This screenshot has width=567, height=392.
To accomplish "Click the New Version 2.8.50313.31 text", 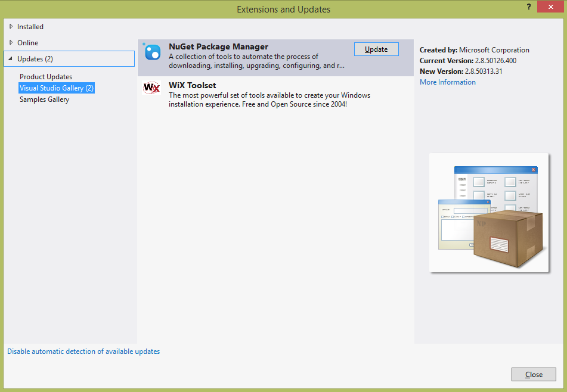I will [x=461, y=71].
